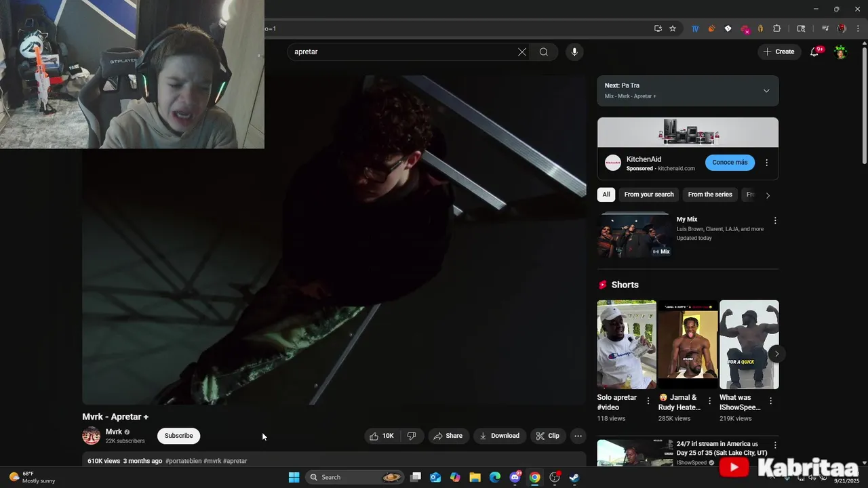Open the media controls music-note icon
Viewport: 868px width, 488px height.
pyautogui.click(x=825, y=28)
